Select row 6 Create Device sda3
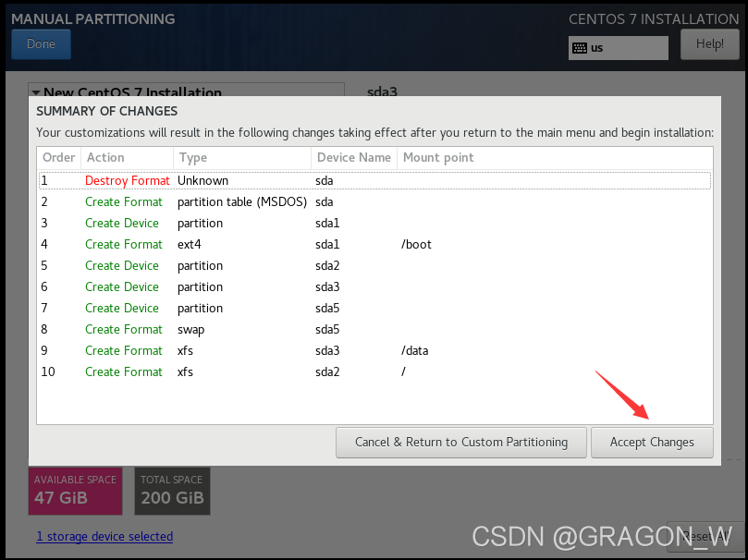Viewport: 748px width, 560px height. pyautogui.click(x=375, y=286)
